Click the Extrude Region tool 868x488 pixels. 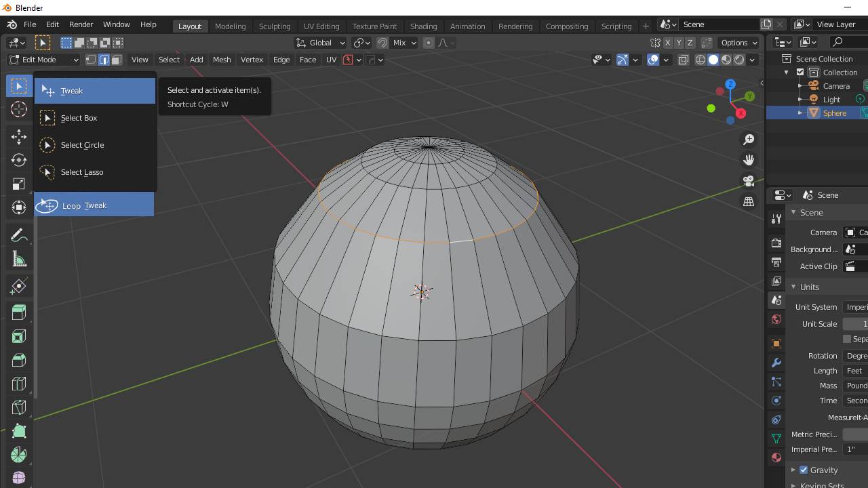(x=19, y=312)
